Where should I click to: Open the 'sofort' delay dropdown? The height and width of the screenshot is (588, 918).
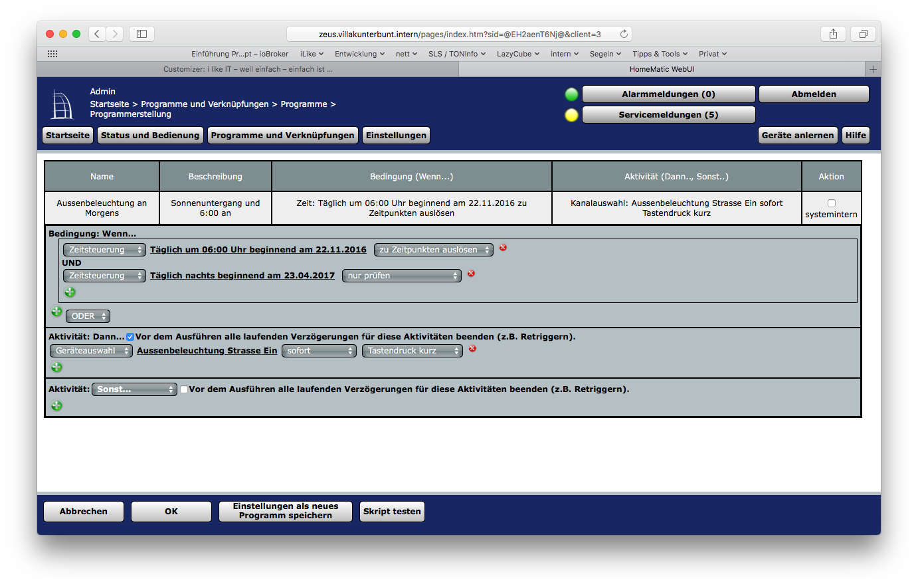pos(319,351)
